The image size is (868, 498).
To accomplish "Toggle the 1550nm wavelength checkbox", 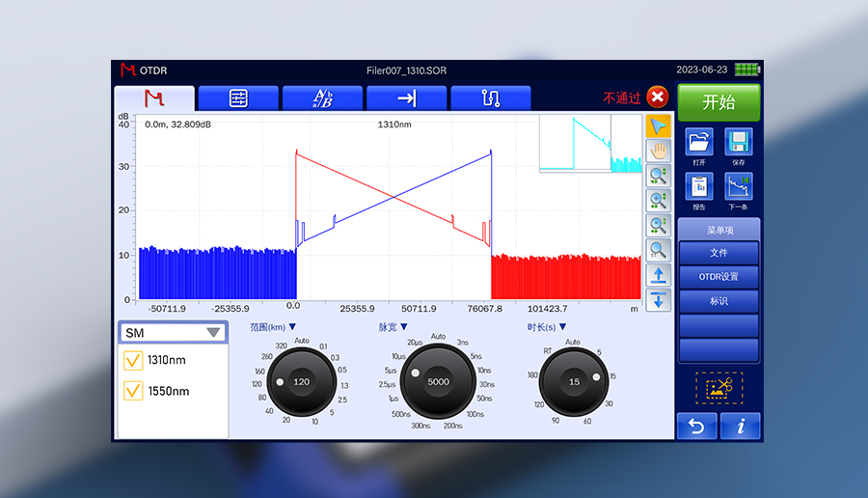I will click(x=133, y=391).
